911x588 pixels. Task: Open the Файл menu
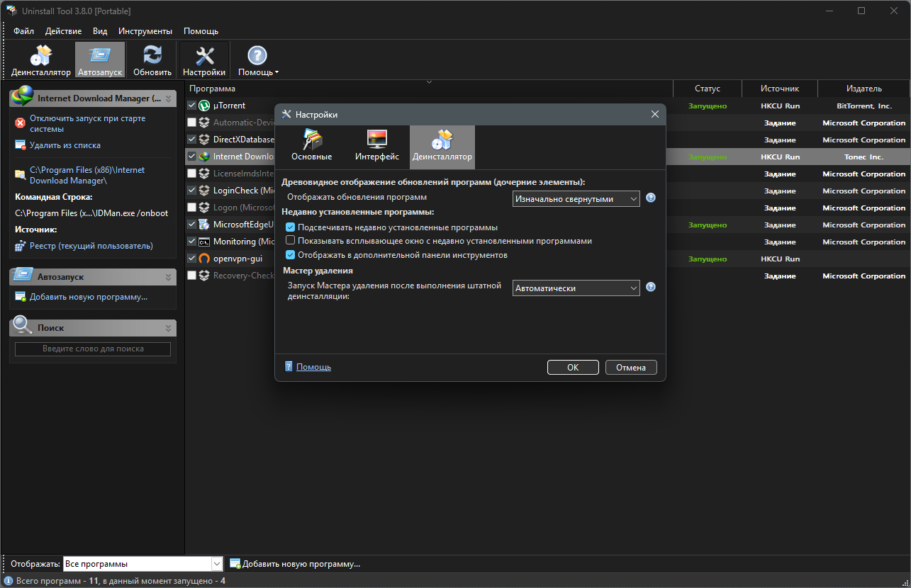point(23,31)
